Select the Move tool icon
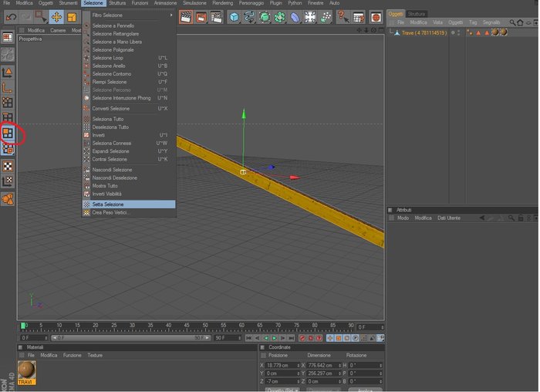 point(56,16)
